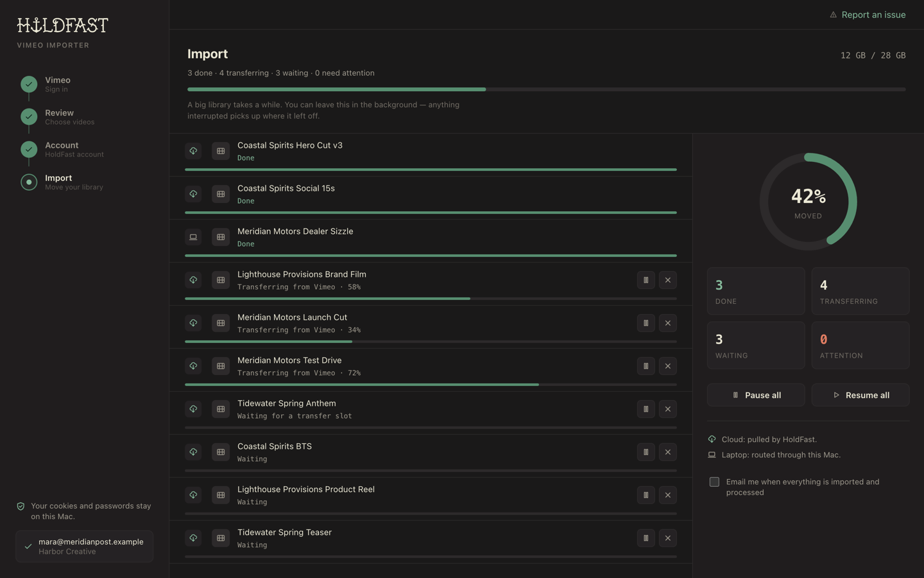Click the Lighthouse Provisions Brand Film progress bar
The height and width of the screenshot is (578, 924).
click(x=431, y=299)
